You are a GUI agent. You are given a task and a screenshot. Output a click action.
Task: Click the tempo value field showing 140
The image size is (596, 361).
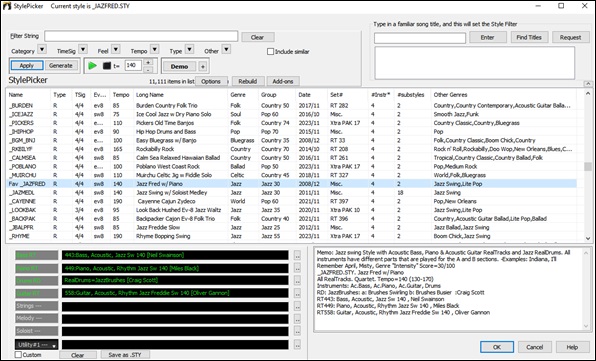(133, 66)
